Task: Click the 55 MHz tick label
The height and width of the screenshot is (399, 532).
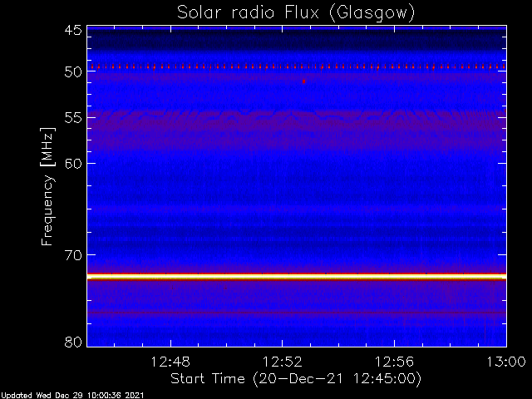Action: point(73,118)
